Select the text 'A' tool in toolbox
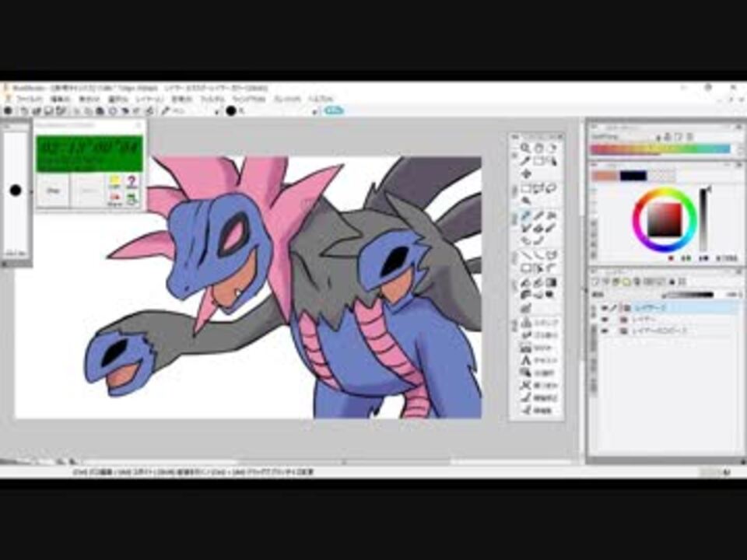Screen dimensions: 747x560 [525, 360]
